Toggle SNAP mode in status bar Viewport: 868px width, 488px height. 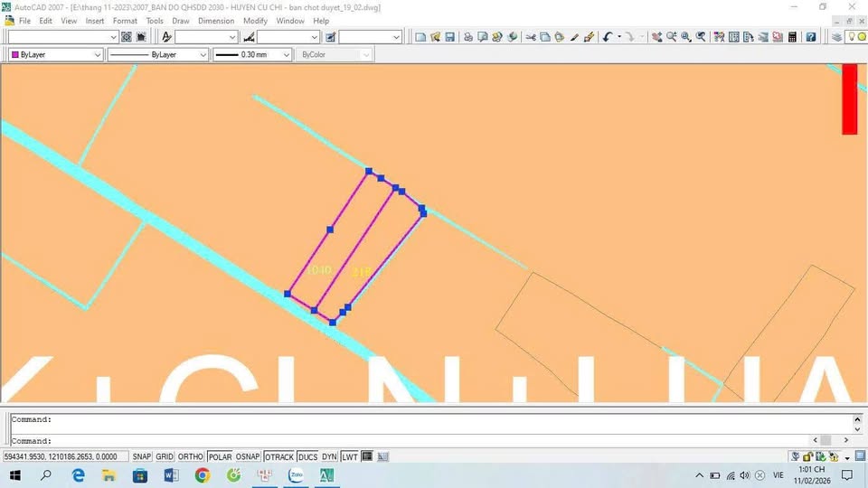pos(142,457)
